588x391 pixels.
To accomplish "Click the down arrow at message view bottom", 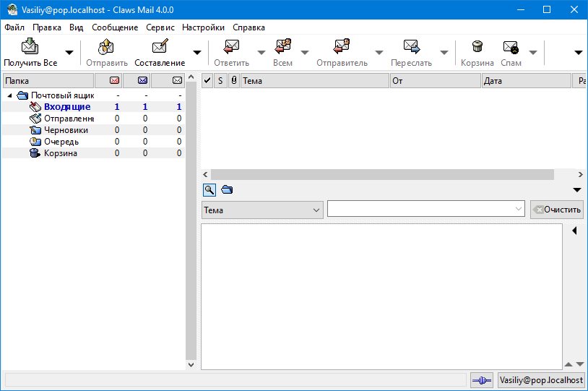I will click(x=580, y=364).
